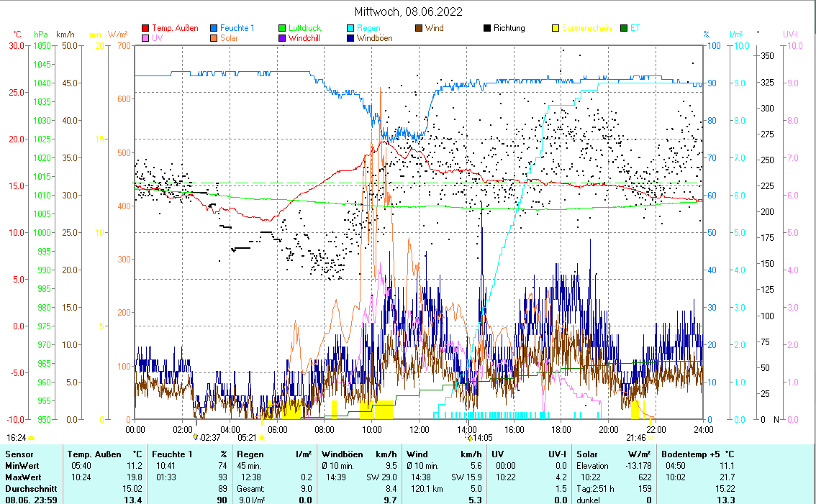The image size is (816, 504).
Task: Click the 14:05 time marker below axis
Action: 481,437
